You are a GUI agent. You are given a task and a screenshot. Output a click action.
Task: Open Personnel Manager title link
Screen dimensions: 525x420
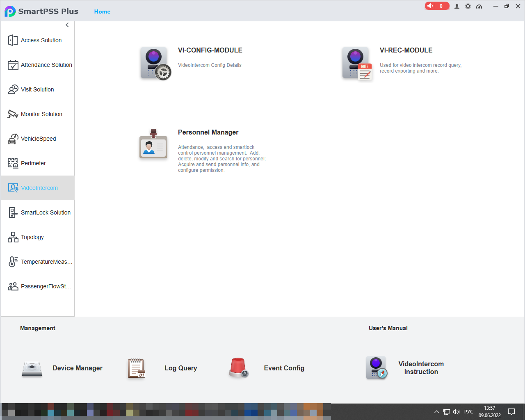208,132
